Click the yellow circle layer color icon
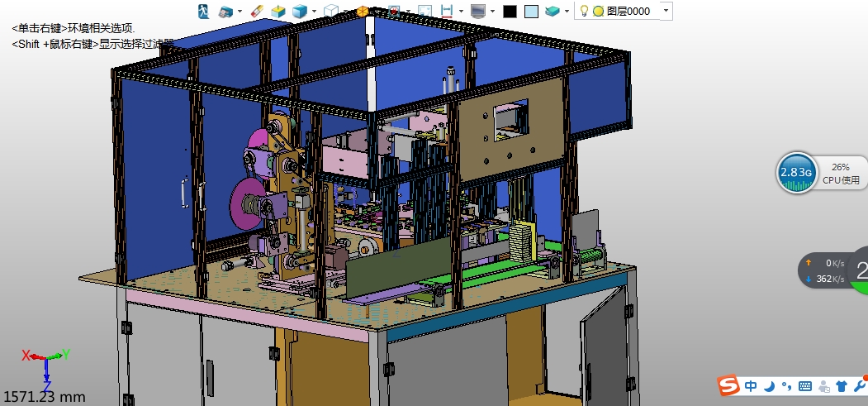 [x=598, y=11]
